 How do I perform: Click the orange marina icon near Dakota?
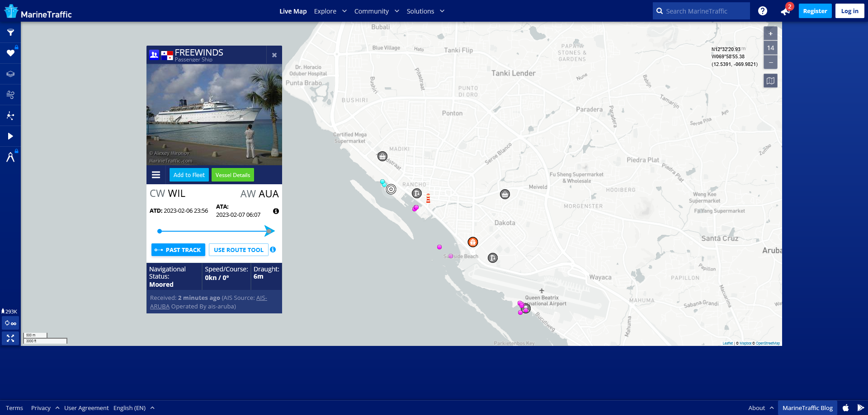[x=473, y=242]
